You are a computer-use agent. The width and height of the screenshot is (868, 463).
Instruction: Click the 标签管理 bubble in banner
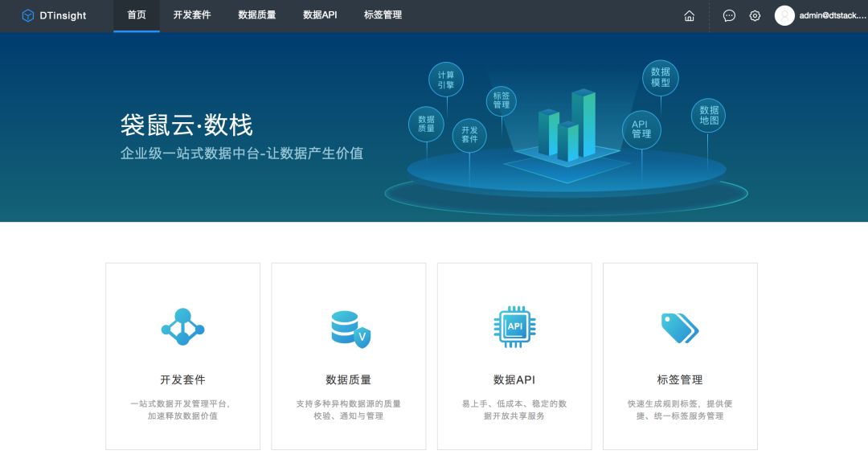[x=501, y=100]
